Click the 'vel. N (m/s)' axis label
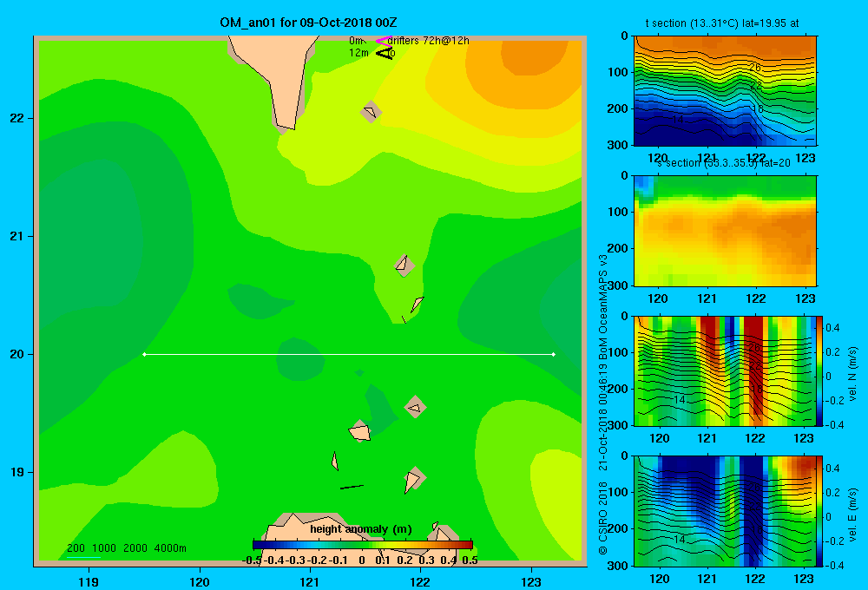The height and width of the screenshot is (590, 868). [852, 374]
